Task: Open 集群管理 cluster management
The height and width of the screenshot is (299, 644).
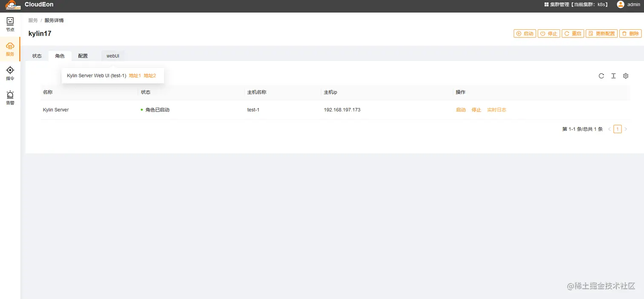Action: point(576,4)
